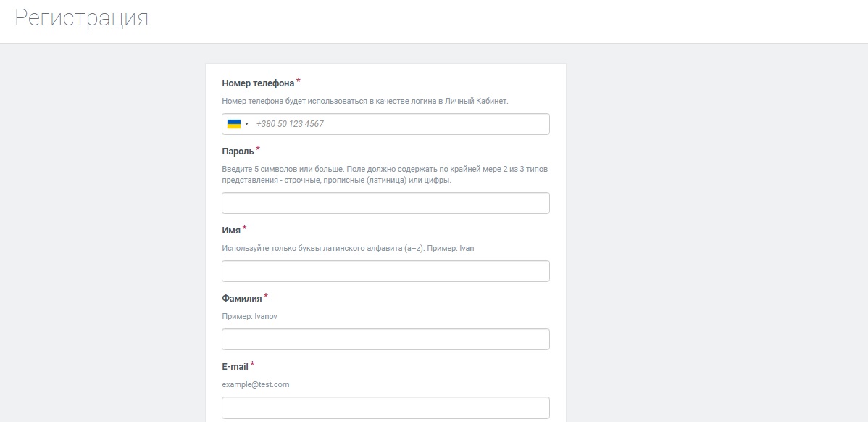Select the Фамилия last name input field
Screen dimensions: 868x422
[x=386, y=339]
